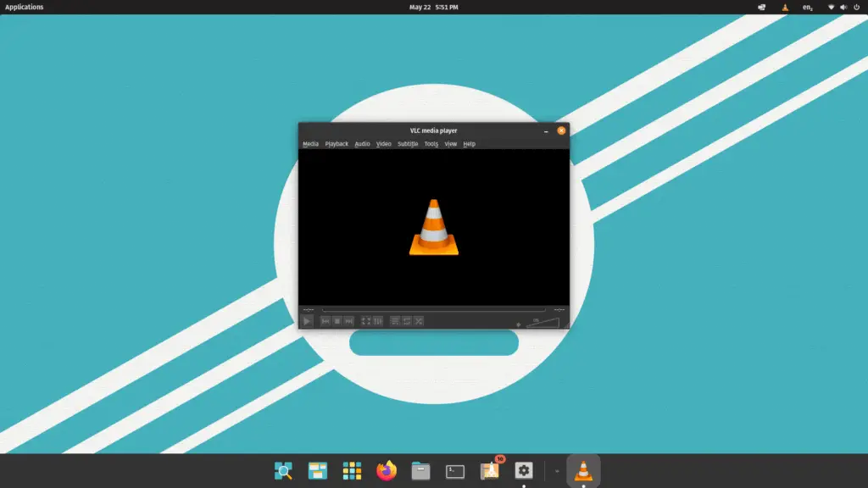
Task: Open the Playback menu
Action: click(337, 144)
